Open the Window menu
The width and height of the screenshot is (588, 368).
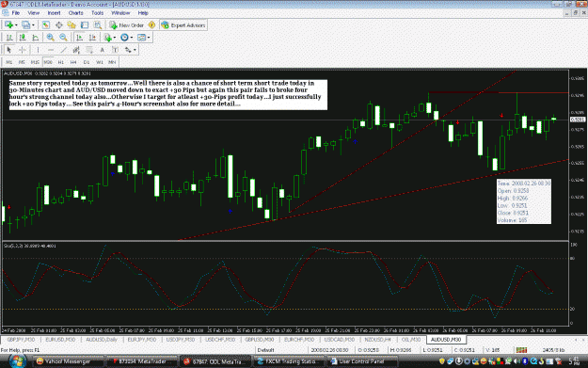pyautogui.click(x=120, y=13)
